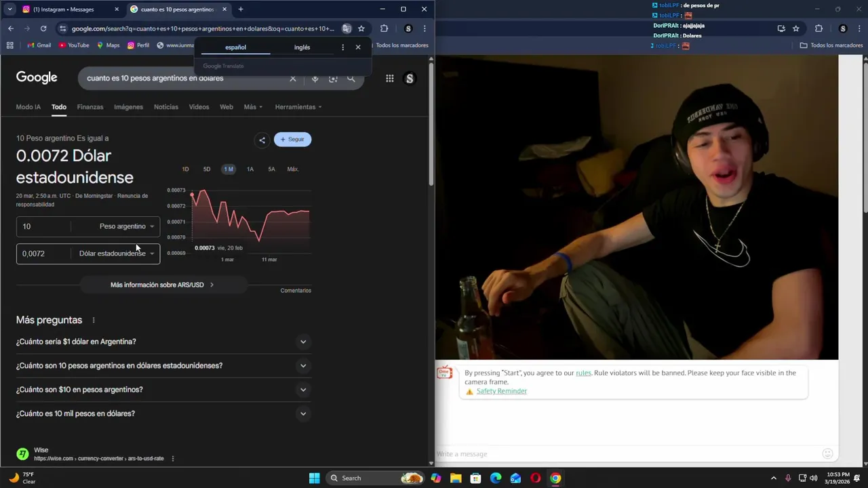Set the chart range to 5A
Screen dimensions: 868x488
tap(271, 169)
